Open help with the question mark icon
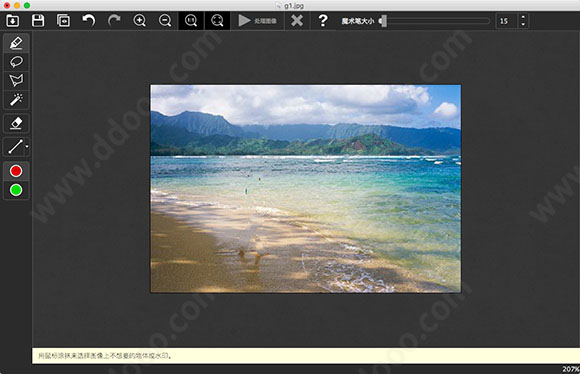This screenshot has height=374, width=580. 323,21
